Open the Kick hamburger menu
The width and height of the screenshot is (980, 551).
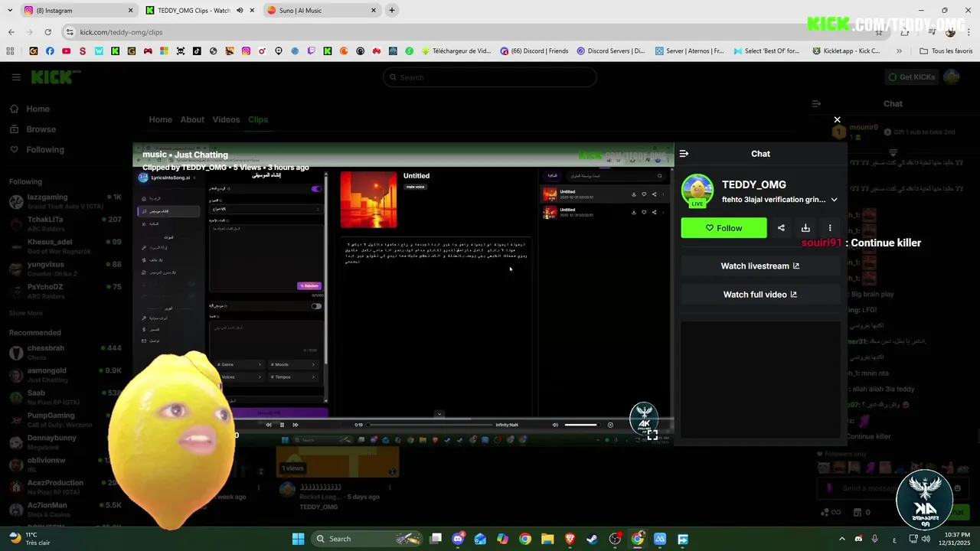pos(16,77)
